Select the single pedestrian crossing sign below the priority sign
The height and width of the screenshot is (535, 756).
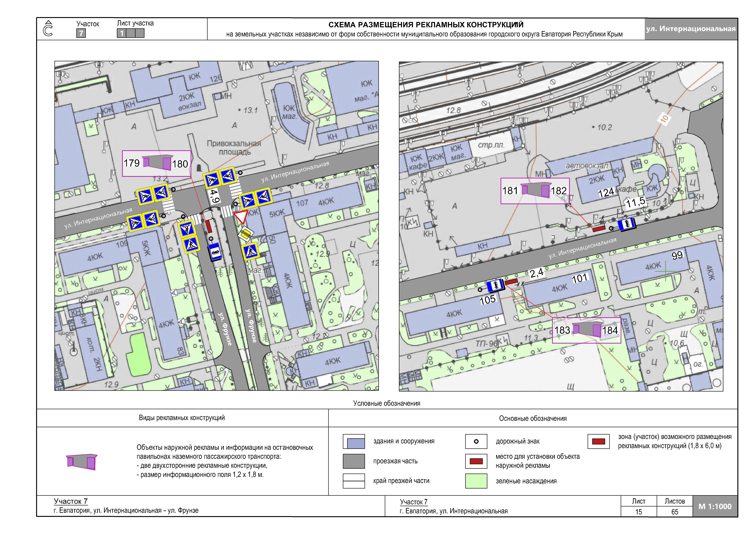(x=251, y=252)
